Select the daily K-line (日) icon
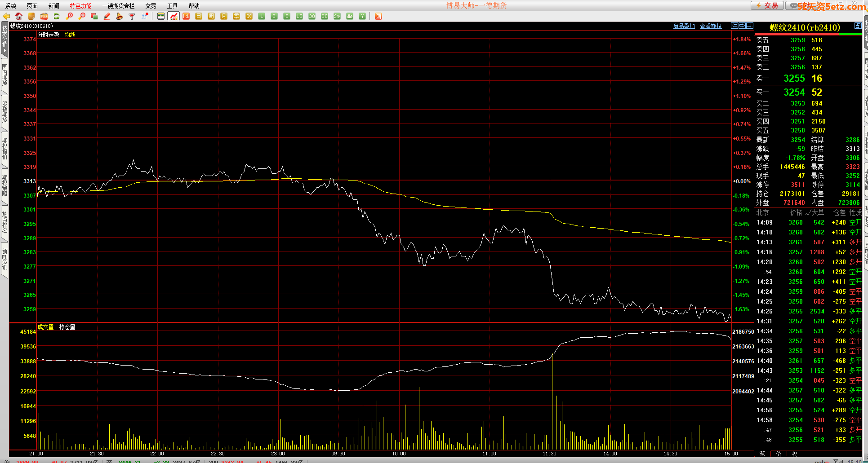The height and width of the screenshot is (463, 868). pyautogui.click(x=199, y=16)
